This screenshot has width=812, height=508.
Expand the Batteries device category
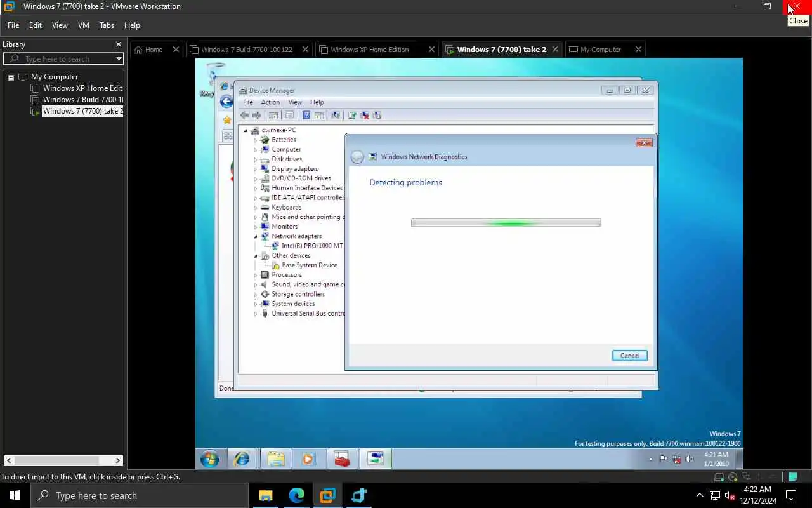point(256,140)
